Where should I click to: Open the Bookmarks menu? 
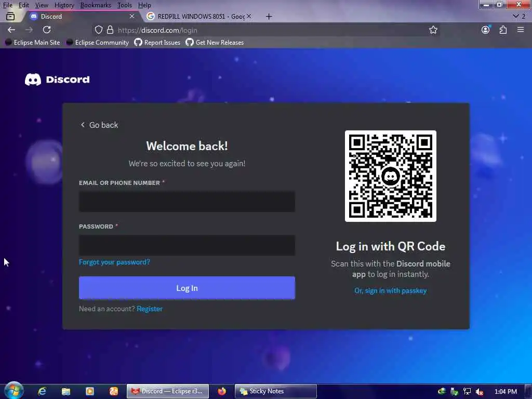click(96, 5)
